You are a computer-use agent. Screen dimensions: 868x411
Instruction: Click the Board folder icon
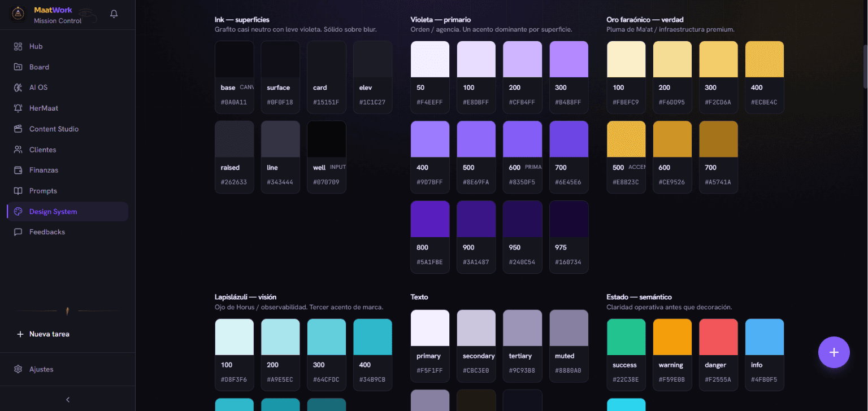point(18,67)
